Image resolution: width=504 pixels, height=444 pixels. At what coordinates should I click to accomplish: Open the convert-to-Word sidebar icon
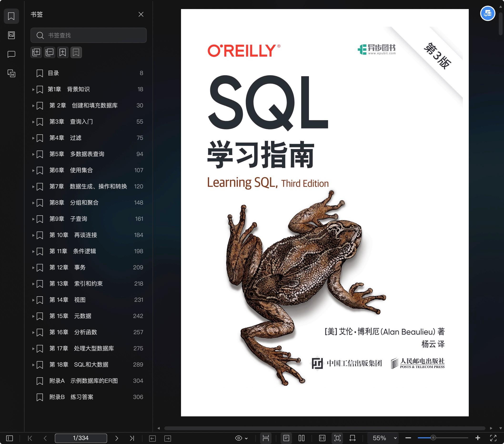coord(11,73)
